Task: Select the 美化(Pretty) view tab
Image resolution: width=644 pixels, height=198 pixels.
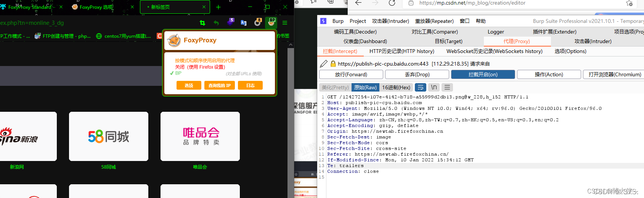Action: coord(335,87)
